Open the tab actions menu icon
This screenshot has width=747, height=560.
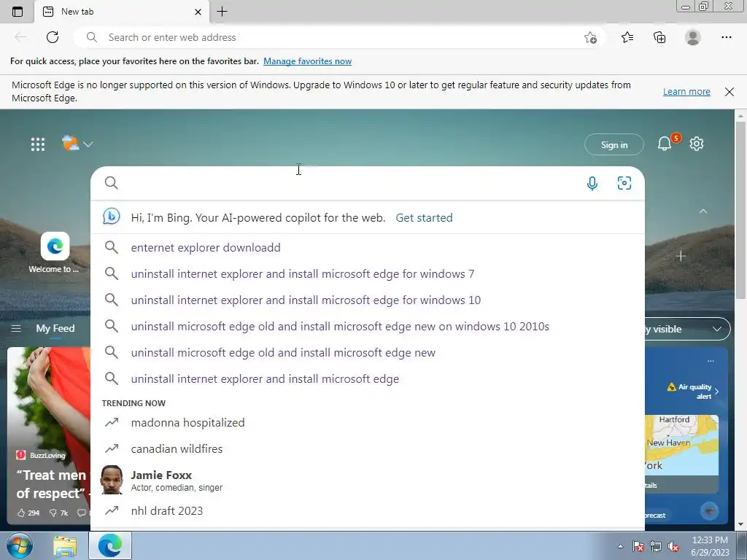18,12
